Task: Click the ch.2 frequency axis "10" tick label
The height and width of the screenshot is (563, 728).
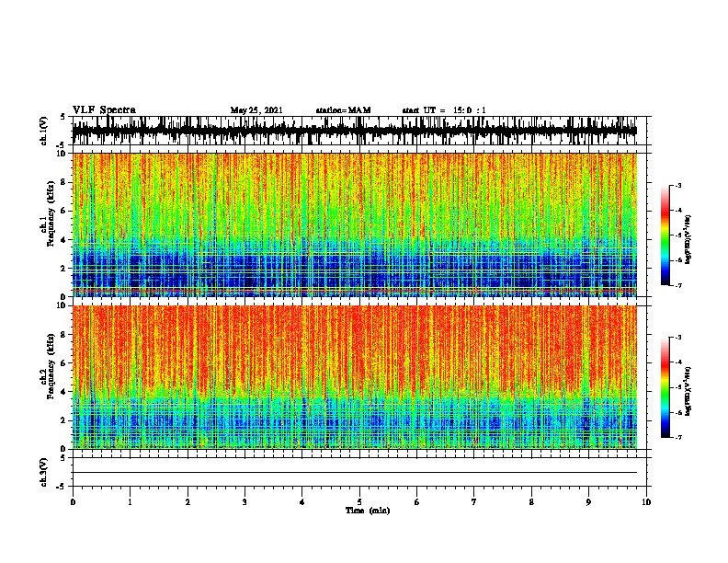Action: coord(63,305)
